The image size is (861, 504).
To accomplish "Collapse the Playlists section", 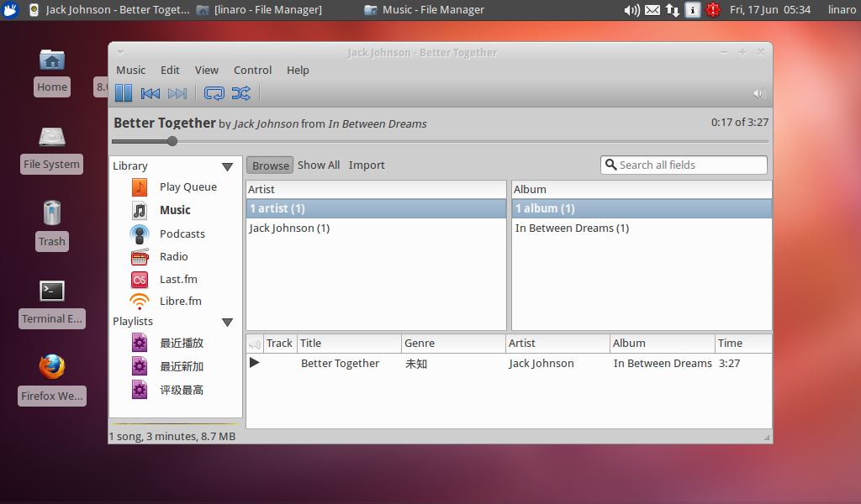I will click(227, 322).
